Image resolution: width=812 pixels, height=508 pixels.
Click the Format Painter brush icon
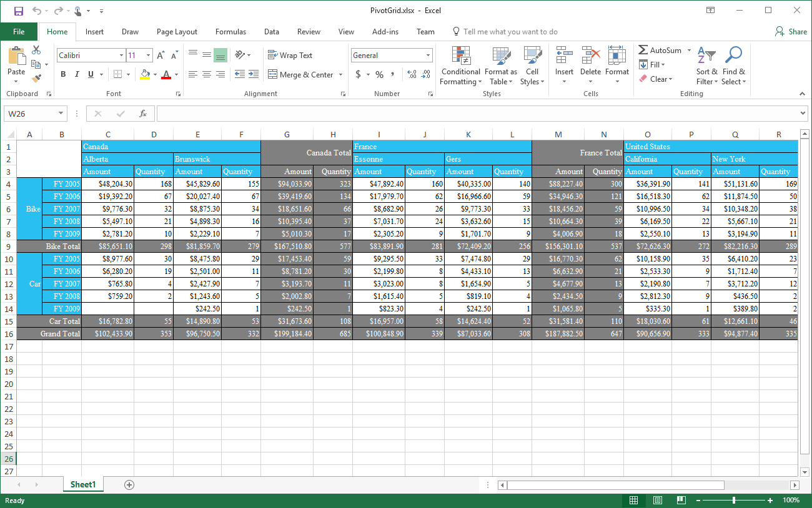point(36,79)
